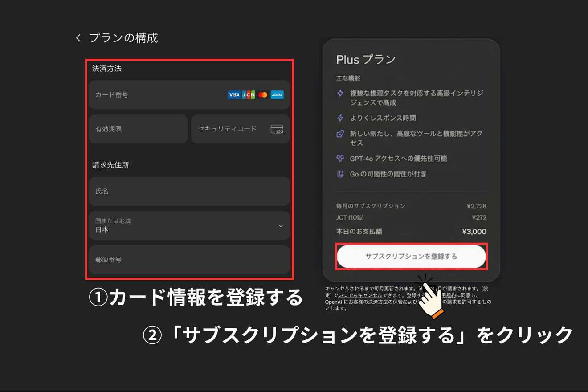Click the ¥2,728 subscription price

477,206
